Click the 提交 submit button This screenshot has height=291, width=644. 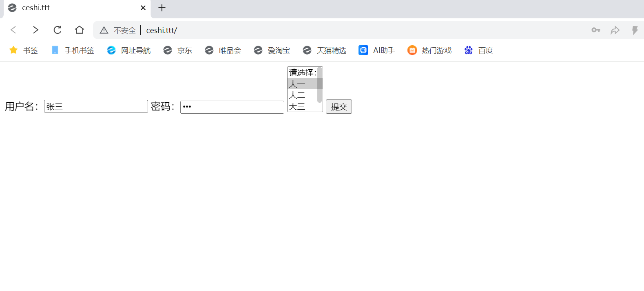pyautogui.click(x=339, y=107)
